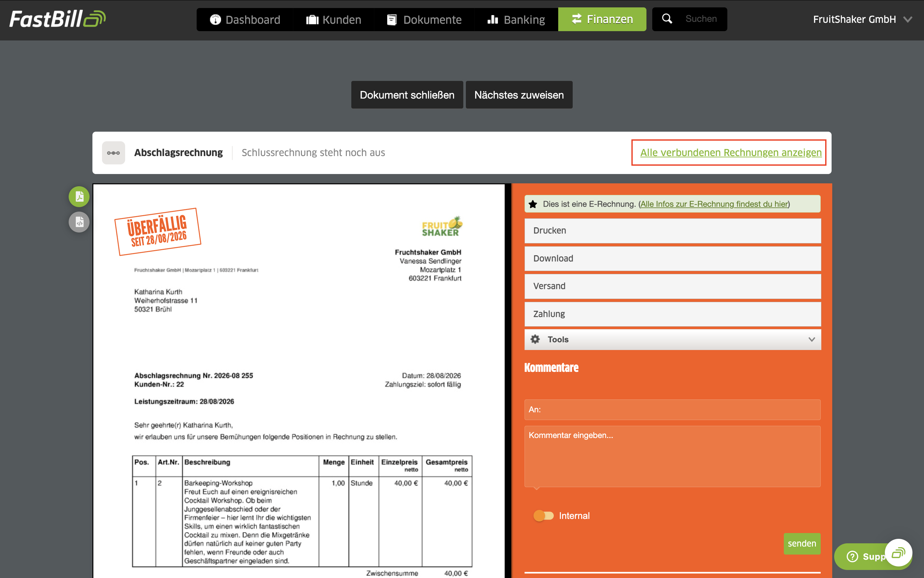Go to the Kunden menu

pos(334,20)
